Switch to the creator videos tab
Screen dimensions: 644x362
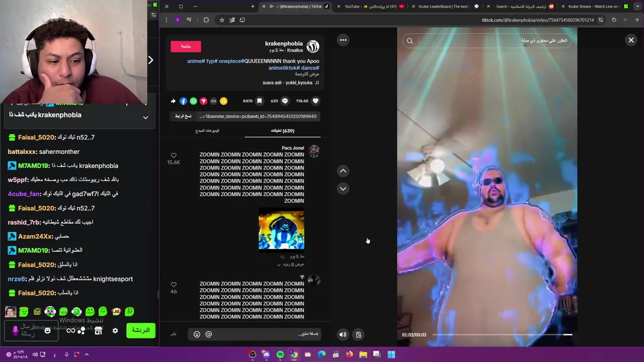coord(207,131)
